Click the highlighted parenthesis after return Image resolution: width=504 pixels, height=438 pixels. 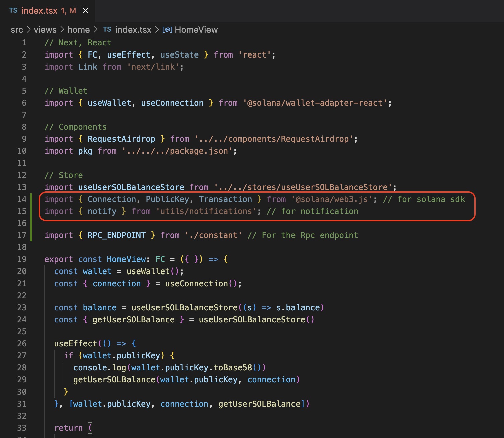click(x=90, y=428)
